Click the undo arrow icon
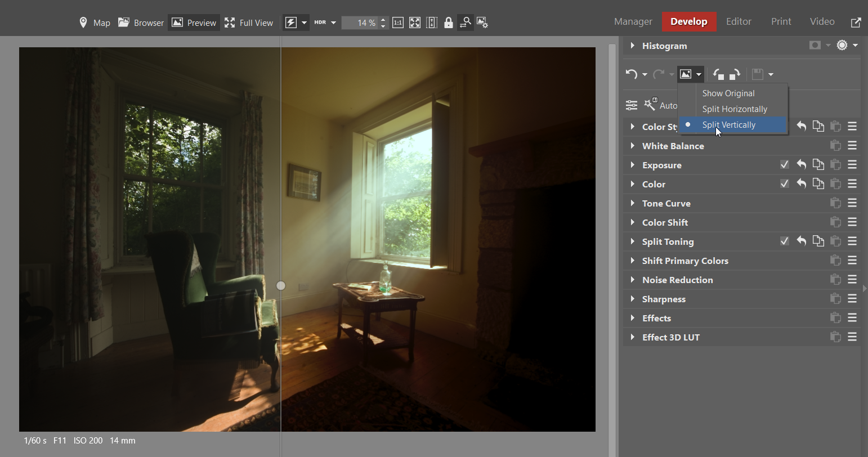 click(x=632, y=74)
